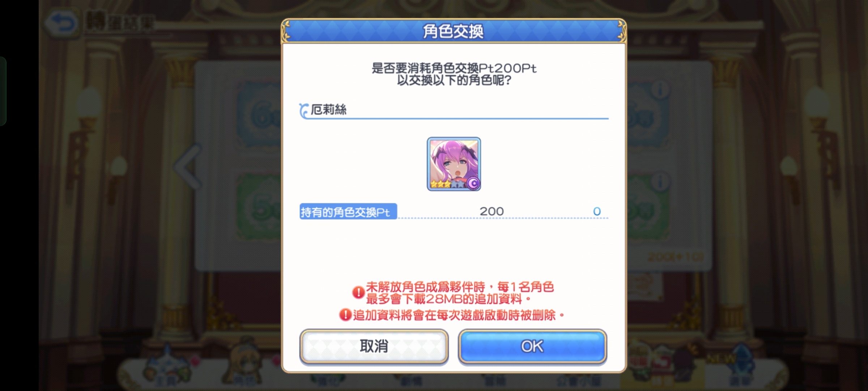Viewport: 868px width, 391px height.
Task: Tap the 厄莉絲 name heading
Action: [328, 109]
